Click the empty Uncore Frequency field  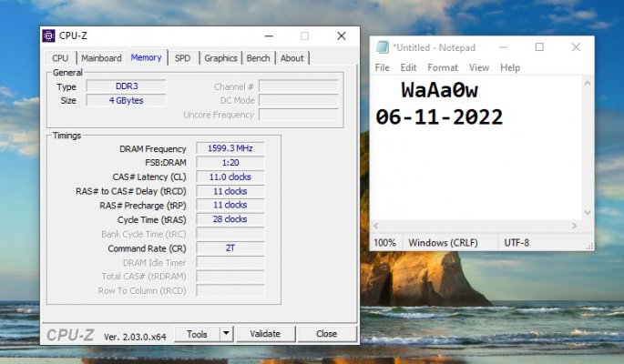299,115
